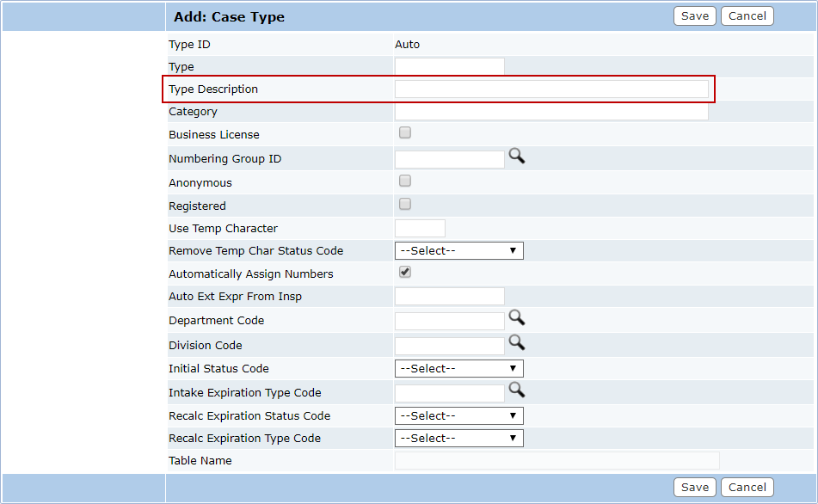818x504 pixels.
Task: Enable the Business License checkbox
Action: [x=405, y=133]
